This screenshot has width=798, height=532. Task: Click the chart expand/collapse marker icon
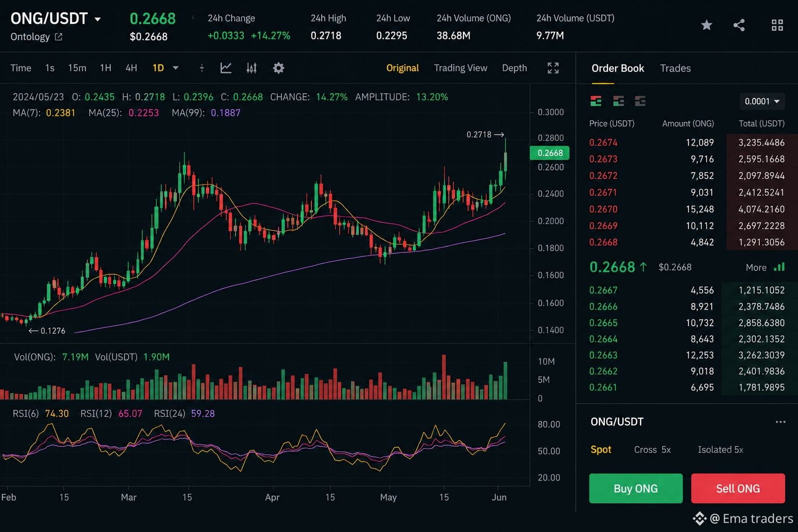202,68
